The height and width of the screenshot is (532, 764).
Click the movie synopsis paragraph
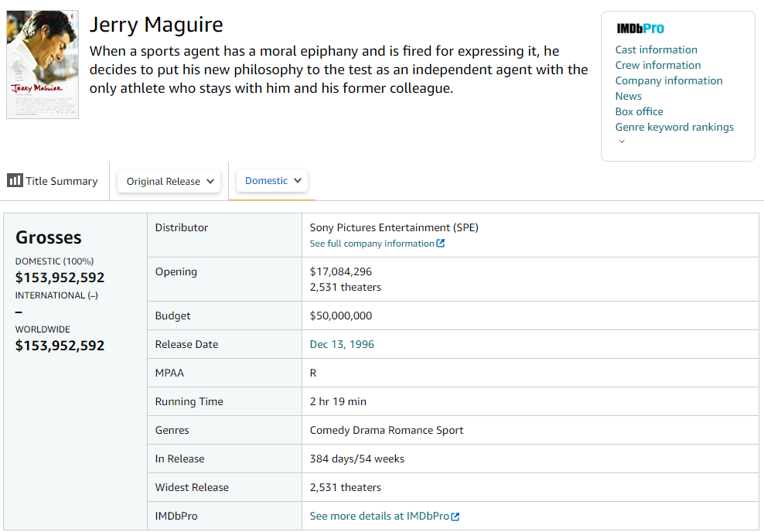(339, 70)
